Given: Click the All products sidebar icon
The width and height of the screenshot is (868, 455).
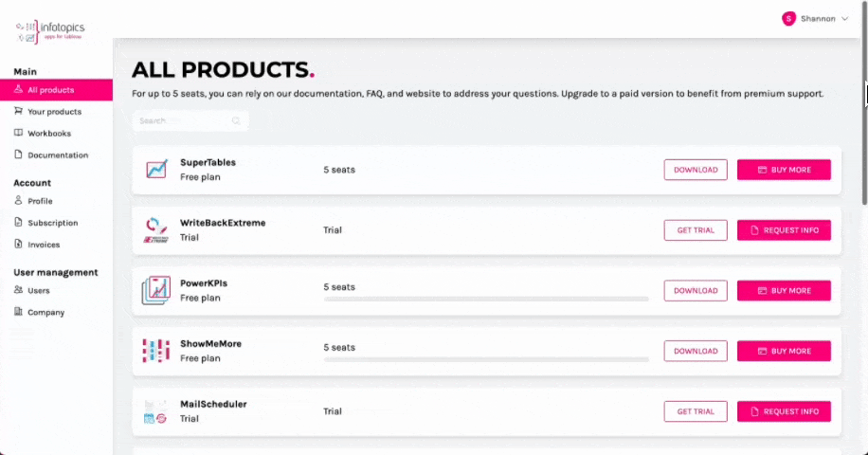Looking at the screenshot, I should click(18, 89).
